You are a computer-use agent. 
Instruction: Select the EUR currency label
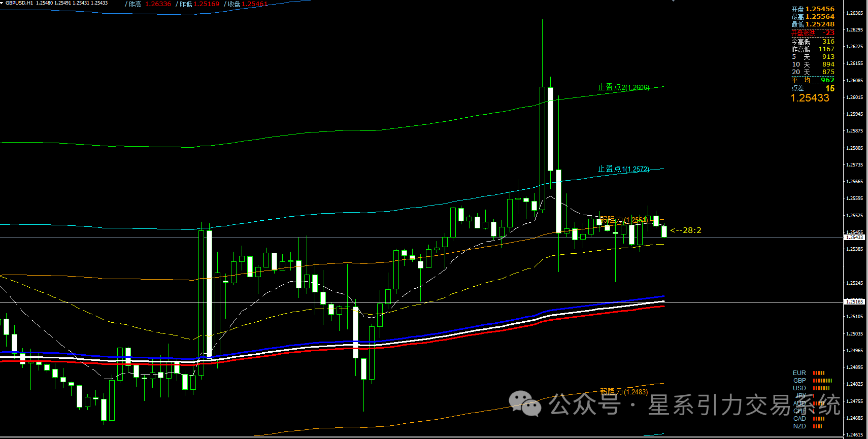[799, 373]
